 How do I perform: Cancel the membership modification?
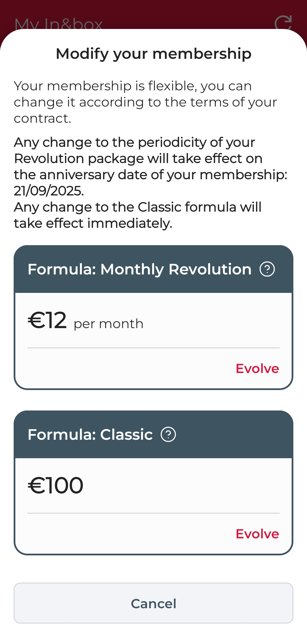[x=153, y=603]
